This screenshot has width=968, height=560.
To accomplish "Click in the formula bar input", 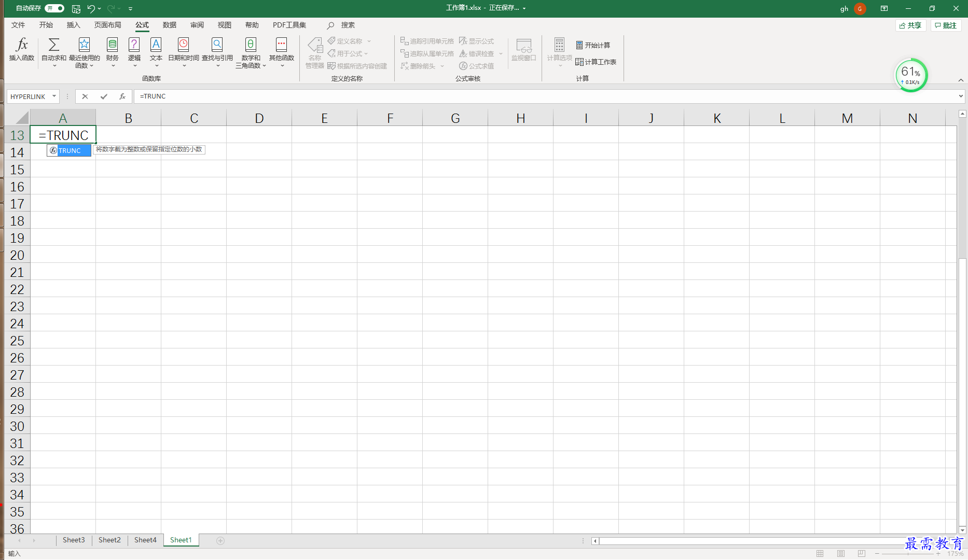I will 545,96.
